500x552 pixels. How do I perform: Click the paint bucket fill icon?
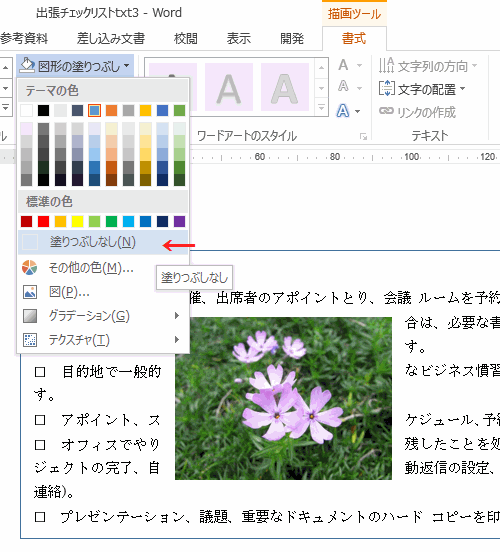[x=27, y=66]
